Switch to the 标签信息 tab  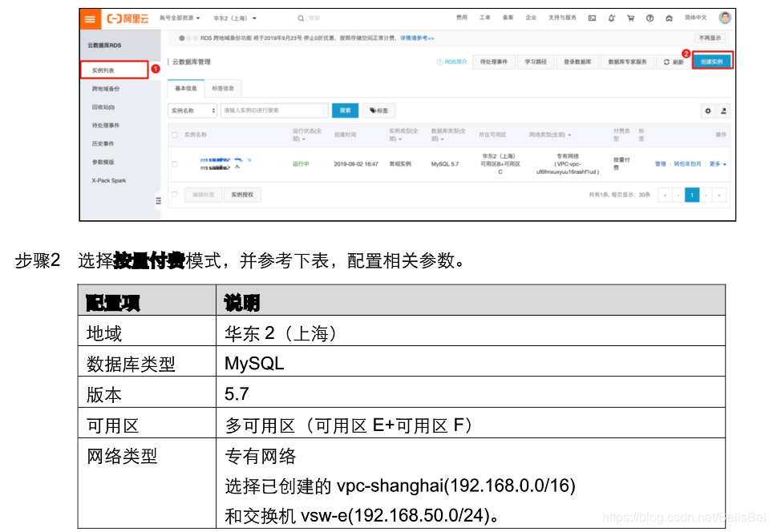tap(223, 89)
